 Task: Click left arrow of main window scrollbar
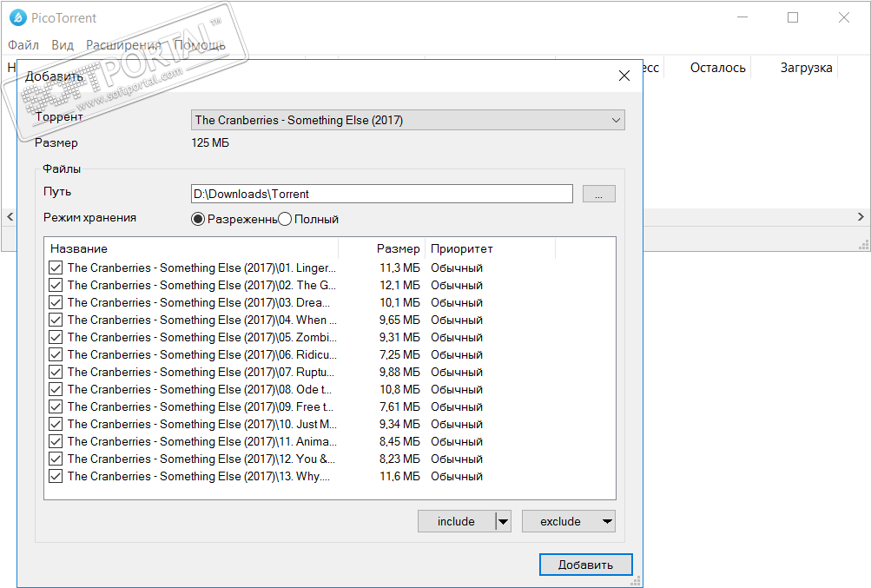pyautogui.click(x=10, y=217)
